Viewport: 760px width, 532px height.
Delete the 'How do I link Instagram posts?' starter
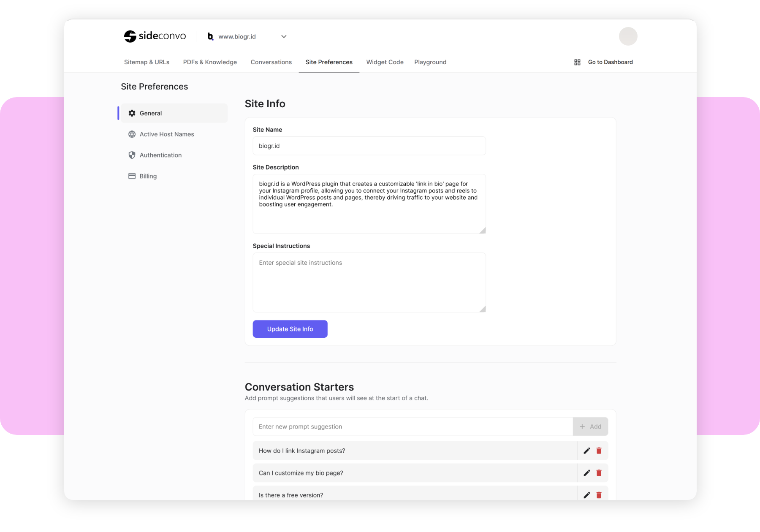pos(599,451)
